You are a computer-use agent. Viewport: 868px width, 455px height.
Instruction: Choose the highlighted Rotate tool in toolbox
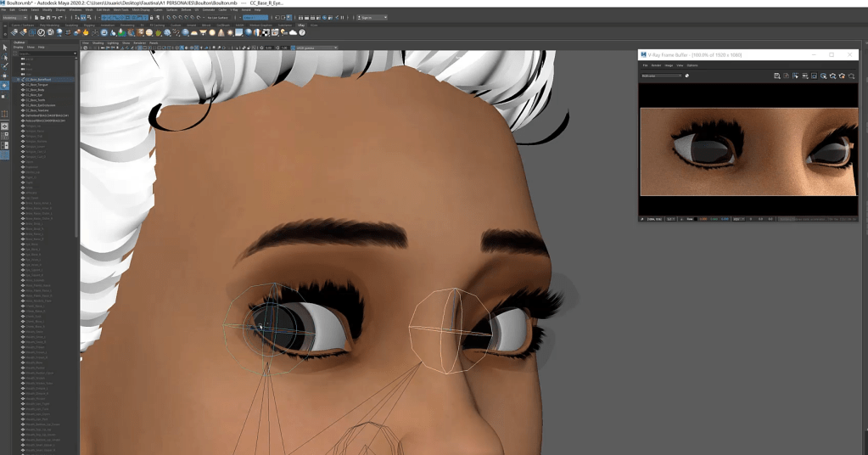coord(5,85)
